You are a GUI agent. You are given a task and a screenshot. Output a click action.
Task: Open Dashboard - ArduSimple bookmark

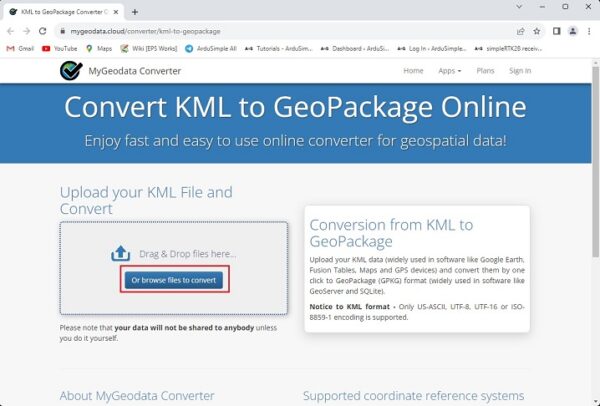[x=355, y=49]
